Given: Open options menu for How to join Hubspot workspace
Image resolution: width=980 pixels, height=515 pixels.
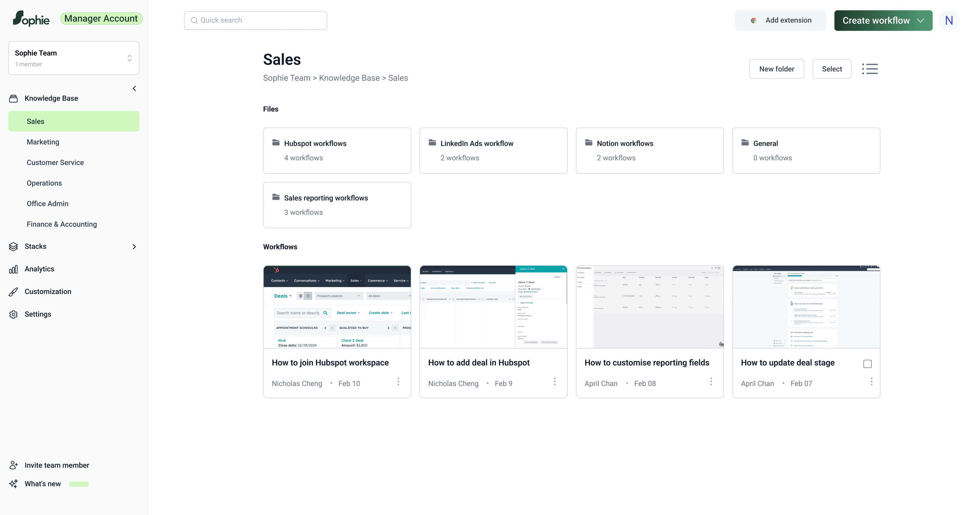Looking at the screenshot, I should tap(398, 381).
